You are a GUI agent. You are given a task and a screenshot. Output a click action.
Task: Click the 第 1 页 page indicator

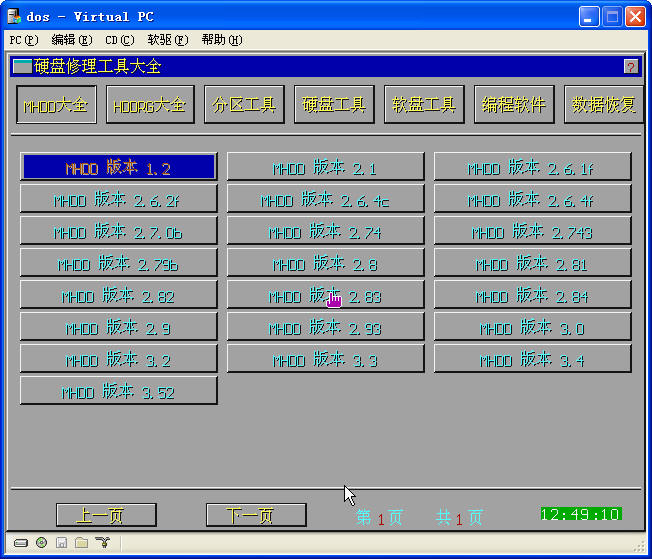click(x=379, y=517)
